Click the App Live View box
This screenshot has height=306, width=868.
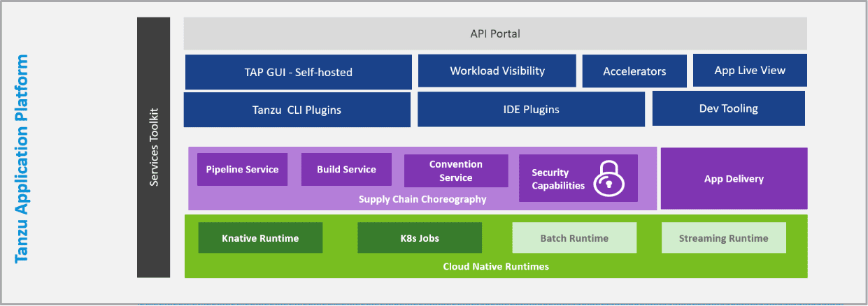[750, 70]
